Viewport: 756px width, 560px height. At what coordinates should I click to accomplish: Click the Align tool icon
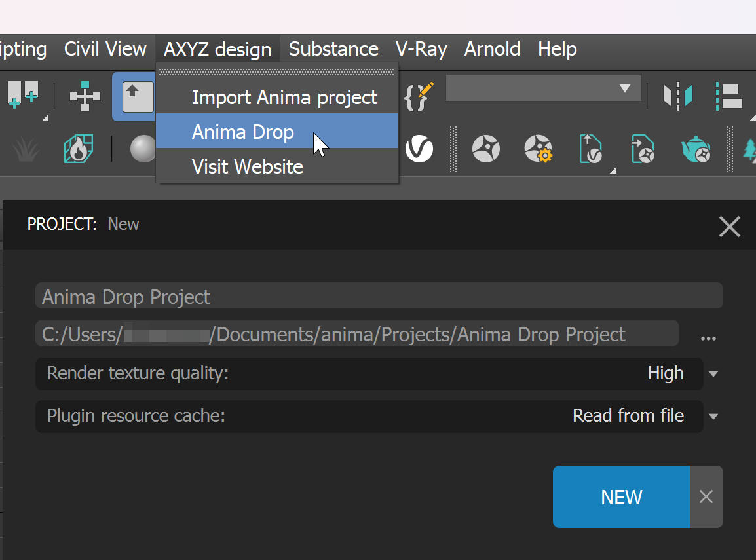(x=729, y=96)
